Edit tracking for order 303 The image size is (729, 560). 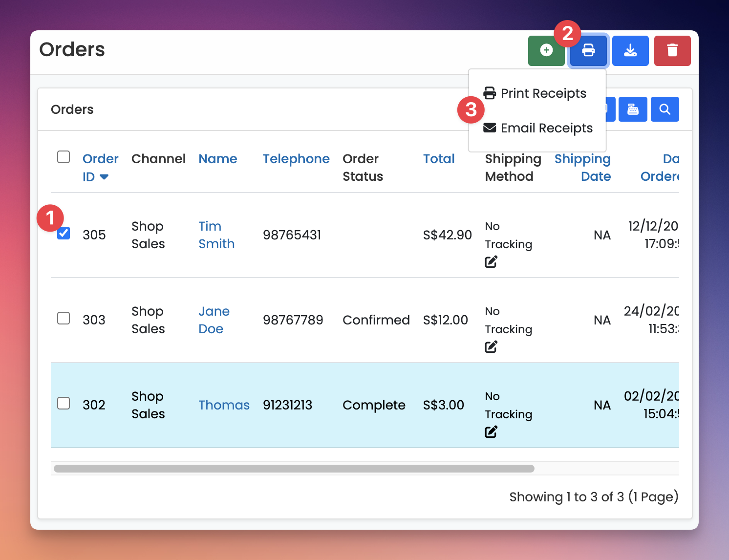pyautogui.click(x=491, y=347)
